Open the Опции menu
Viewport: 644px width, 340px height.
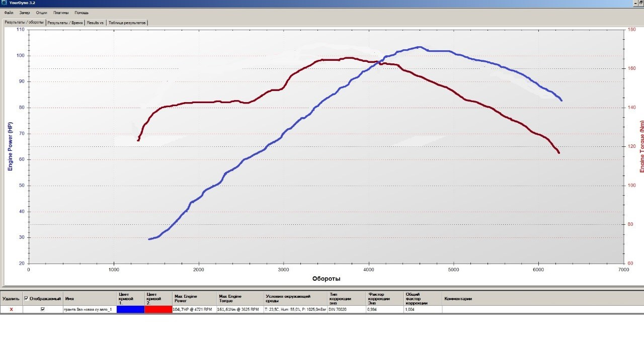click(x=42, y=13)
